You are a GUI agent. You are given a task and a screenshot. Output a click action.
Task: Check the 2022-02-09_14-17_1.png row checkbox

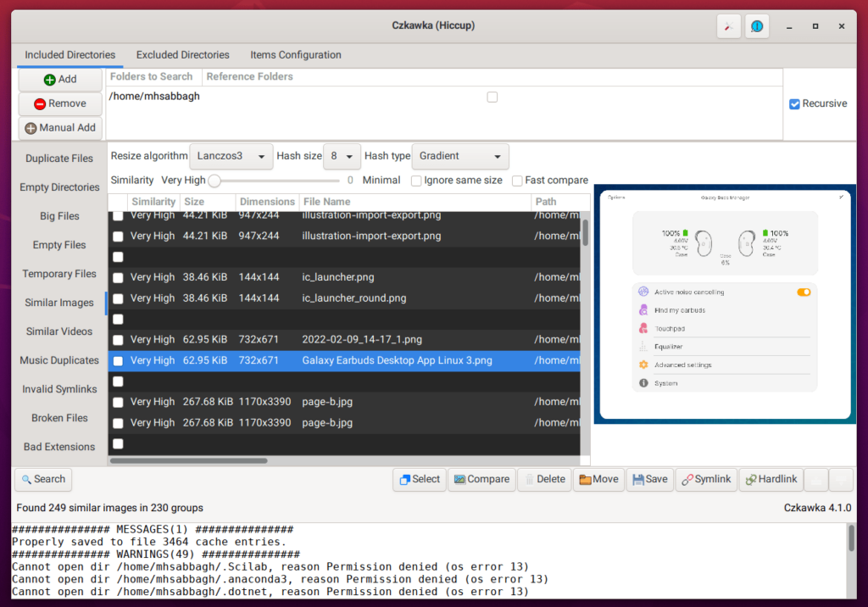pos(118,340)
